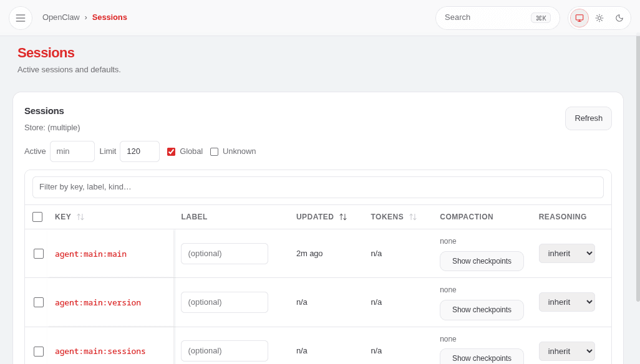This screenshot has height=364, width=640.
Task: Sort sessions by TOKENS column arrows
Action: click(413, 216)
